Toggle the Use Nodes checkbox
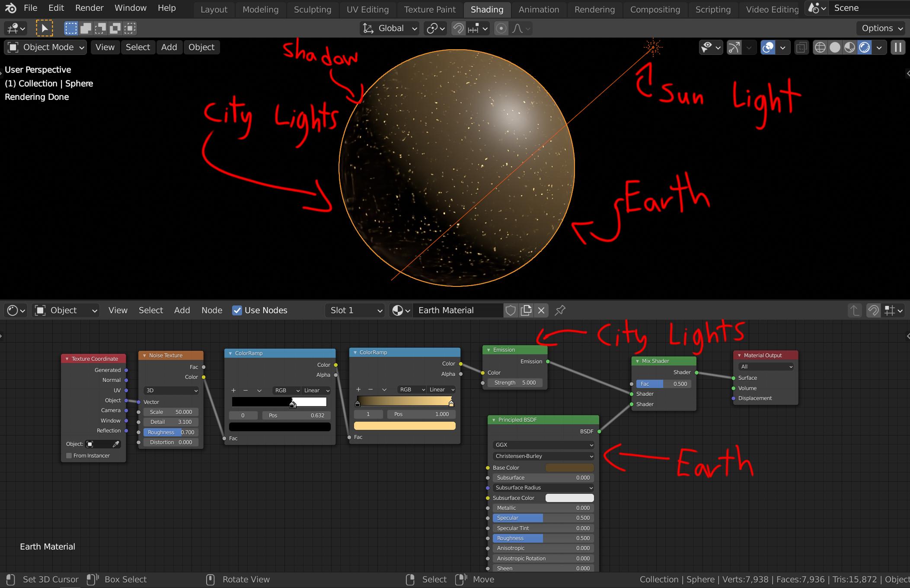This screenshot has height=588, width=910. pos(237,310)
